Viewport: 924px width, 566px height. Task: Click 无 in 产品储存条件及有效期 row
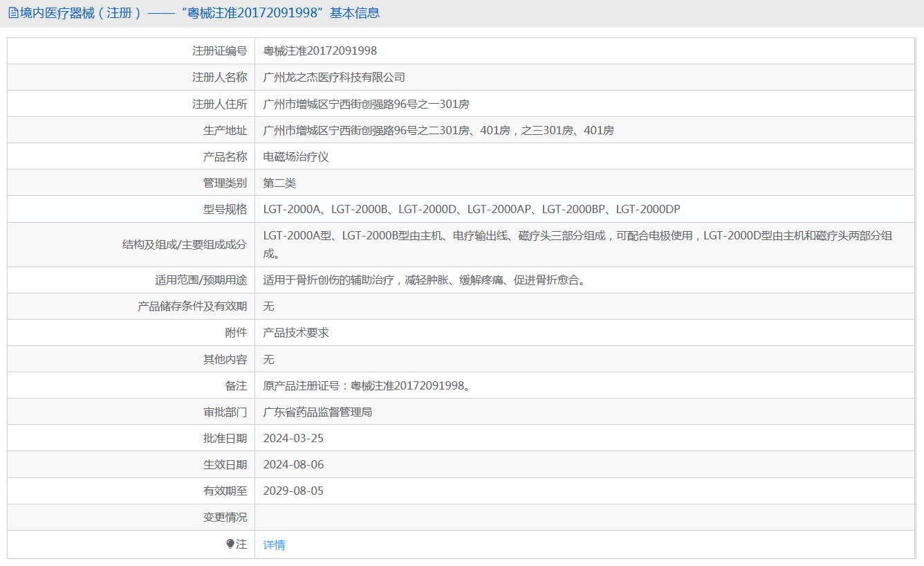(x=269, y=307)
